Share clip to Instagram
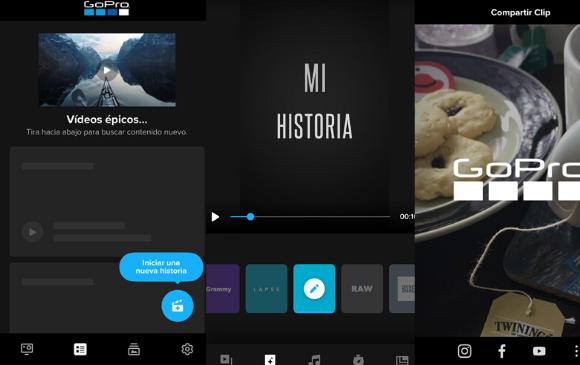The height and width of the screenshot is (365, 580). [x=465, y=351]
